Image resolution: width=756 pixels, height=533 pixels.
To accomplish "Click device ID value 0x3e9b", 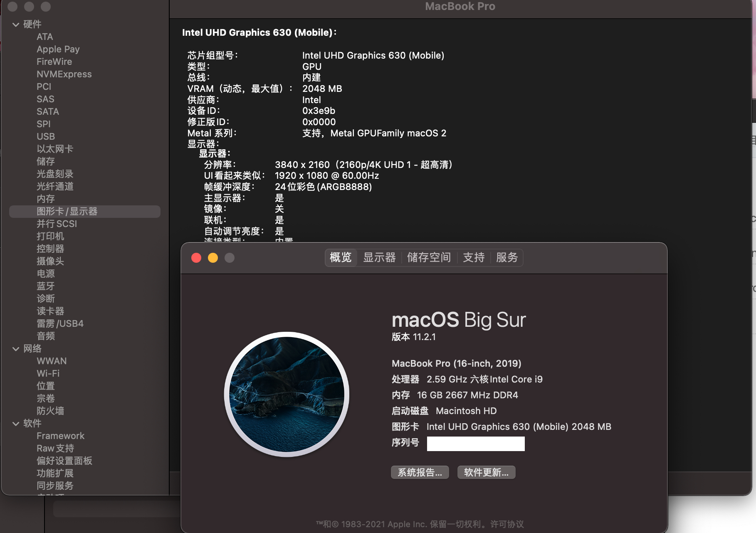I will [319, 111].
